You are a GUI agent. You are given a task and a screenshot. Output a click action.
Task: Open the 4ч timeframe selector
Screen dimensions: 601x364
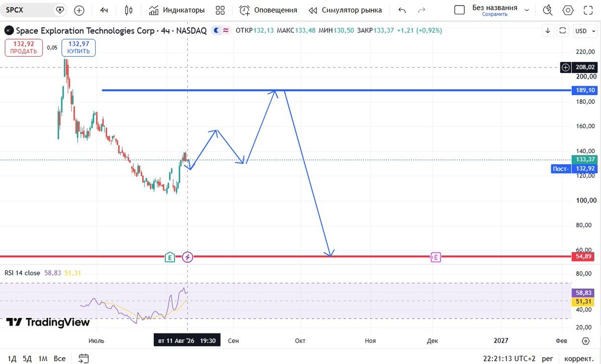click(x=104, y=10)
